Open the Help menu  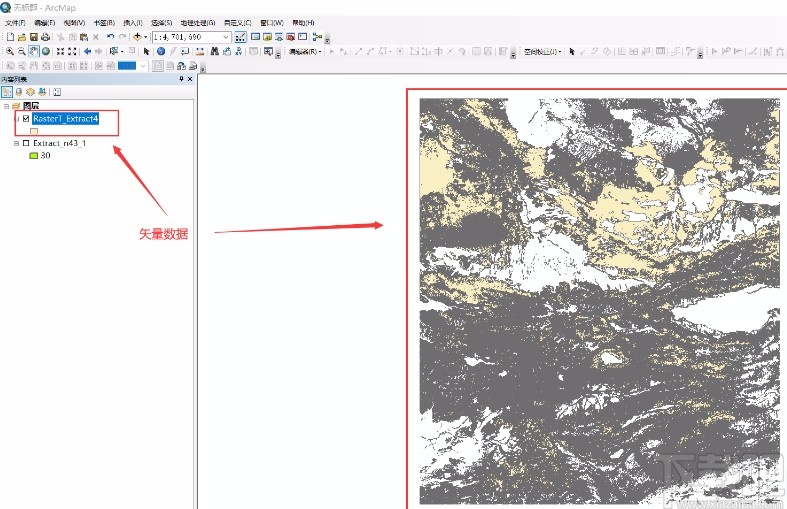pos(303,23)
